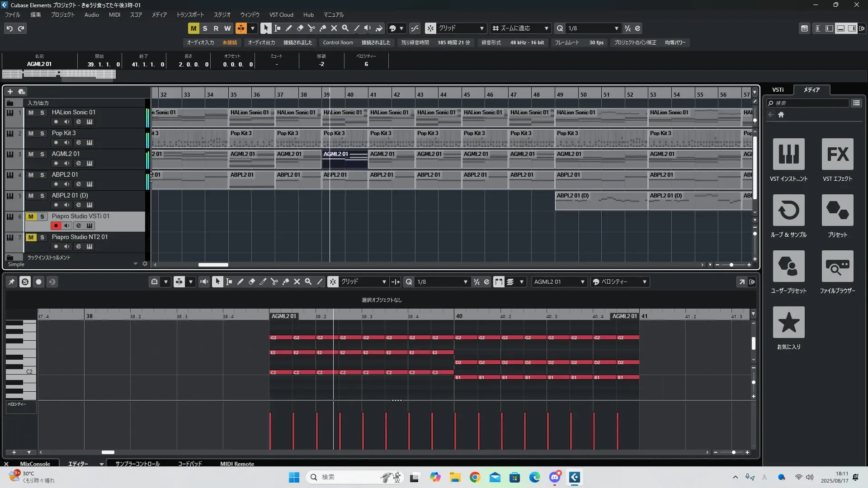Click the Add Track plus icon
Image resolution: width=868 pixels, height=488 pixels.
(x=10, y=92)
